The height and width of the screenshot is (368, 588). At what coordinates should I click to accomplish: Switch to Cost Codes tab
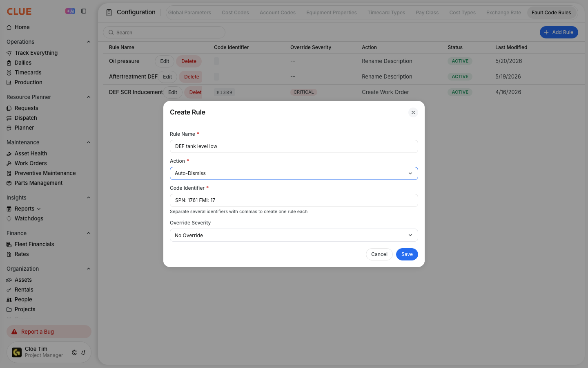pyautogui.click(x=235, y=13)
